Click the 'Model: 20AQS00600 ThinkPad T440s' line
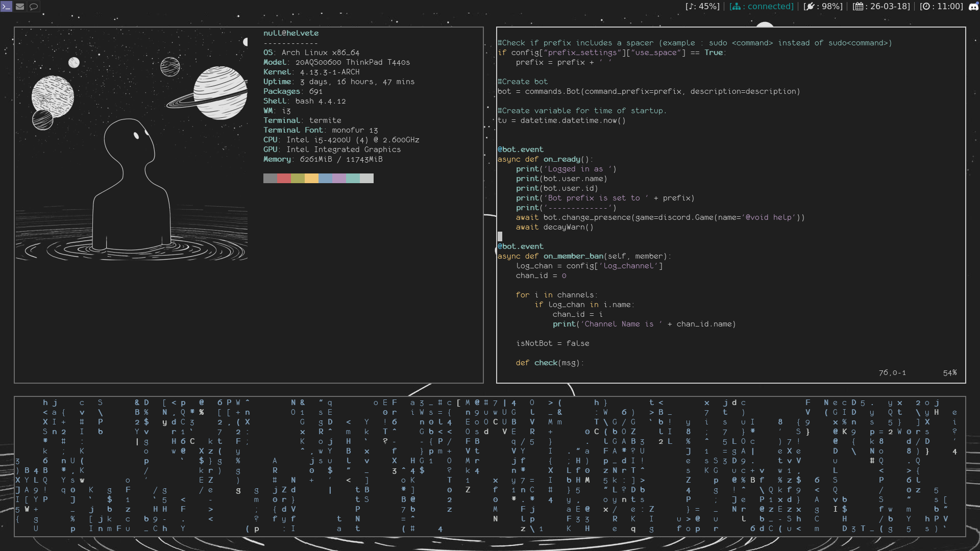 pos(337,62)
